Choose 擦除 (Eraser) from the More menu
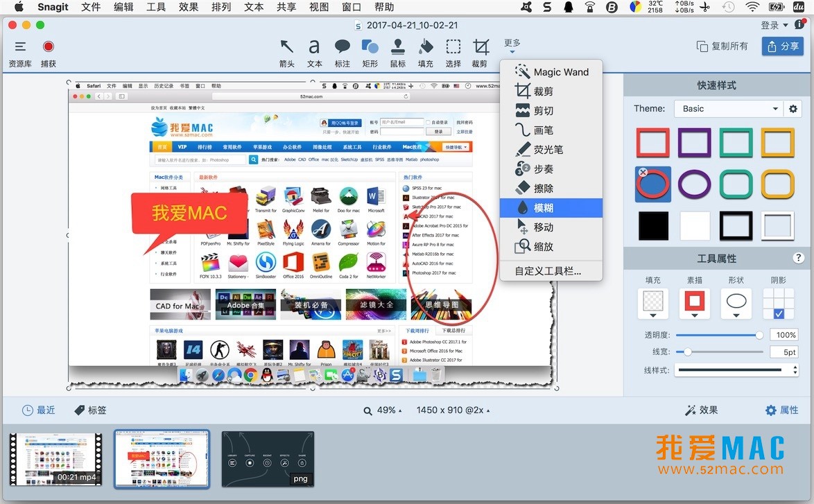The image size is (814, 504). 551,189
